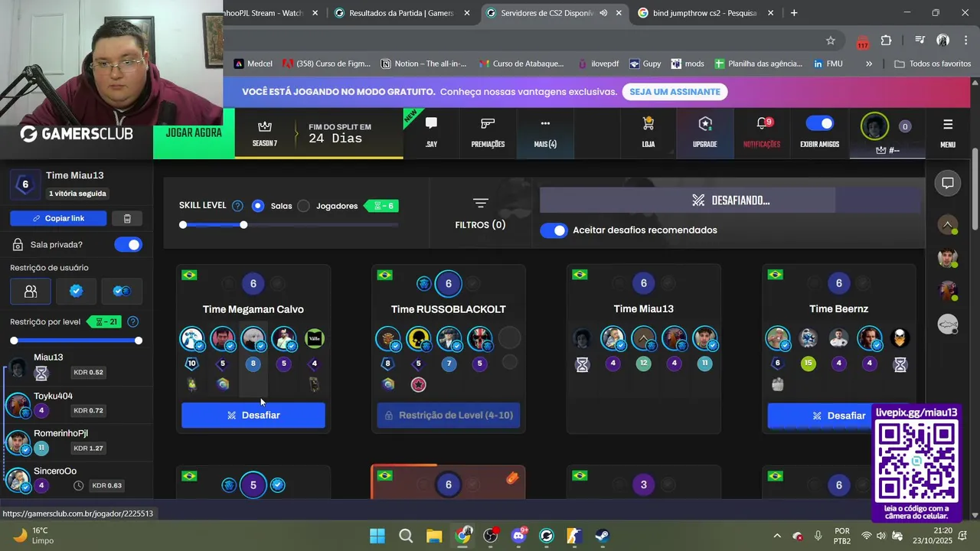Open the profile avatar in header
The image size is (980, 551).
[874, 126]
